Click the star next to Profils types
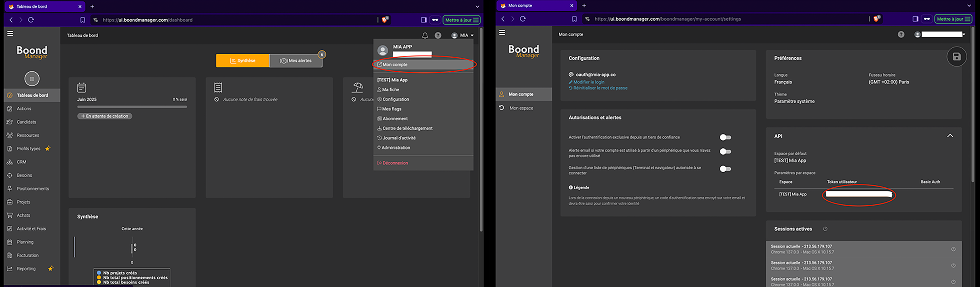The width and height of the screenshot is (980, 287). pos(48,148)
